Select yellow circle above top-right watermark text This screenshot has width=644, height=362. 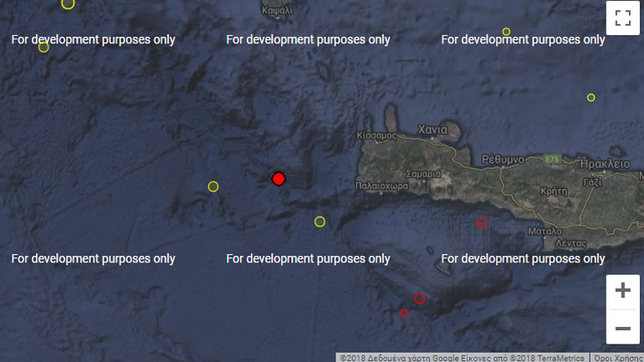tap(506, 32)
